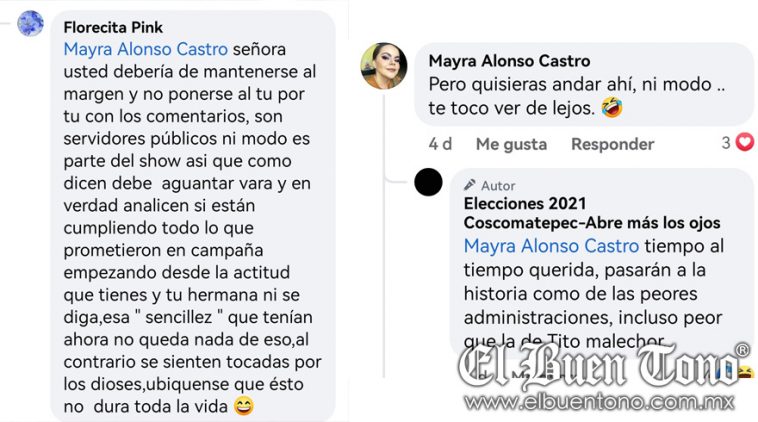Open the El Buen Tono watermark logo

click(x=601, y=366)
